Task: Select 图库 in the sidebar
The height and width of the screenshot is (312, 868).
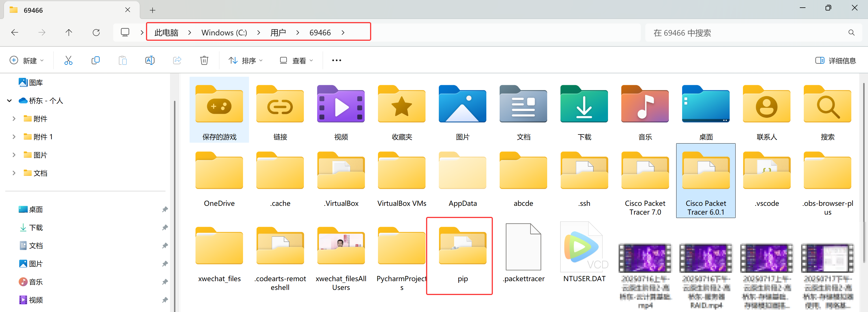Action: click(x=31, y=82)
